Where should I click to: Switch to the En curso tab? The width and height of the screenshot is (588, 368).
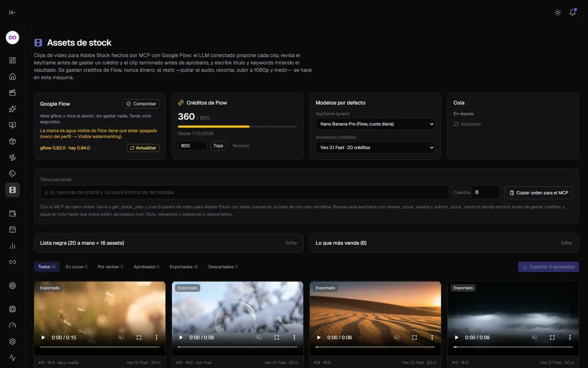point(76,267)
